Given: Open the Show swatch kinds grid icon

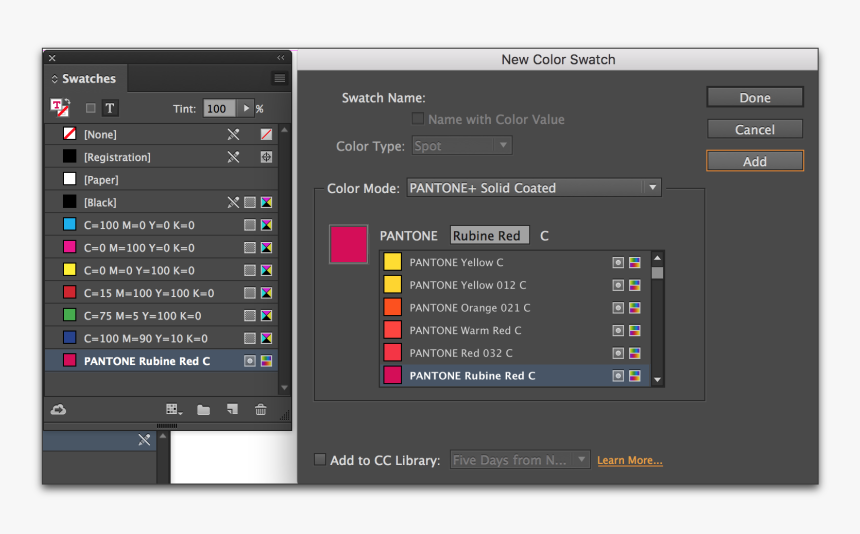Looking at the screenshot, I should tap(174, 410).
